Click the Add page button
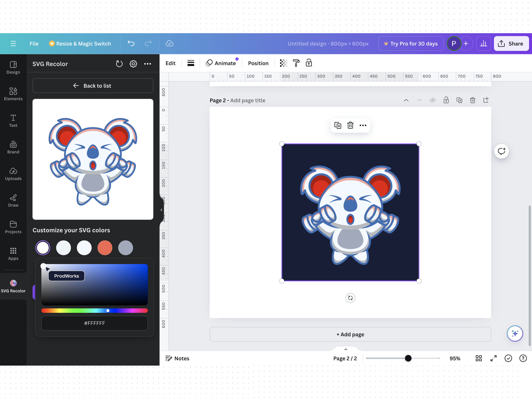The width and height of the screenshot is (532, 399). [350, 334]
